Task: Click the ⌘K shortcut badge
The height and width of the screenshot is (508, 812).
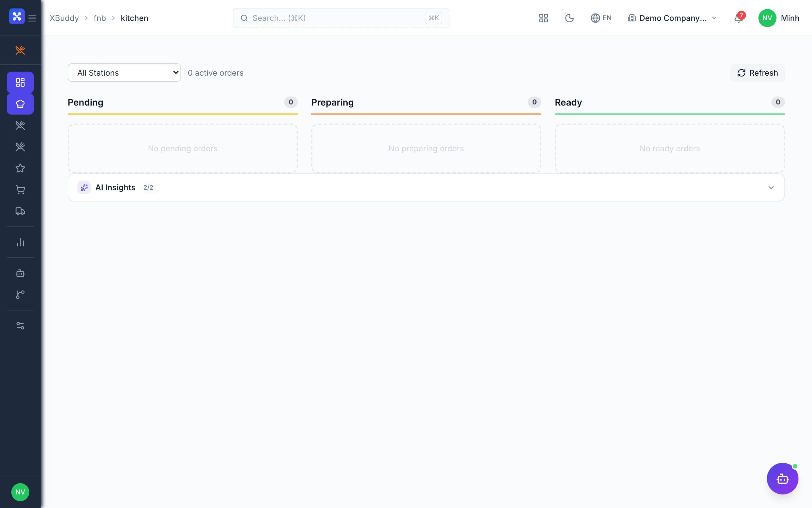Action: click(x=434, y=18)
